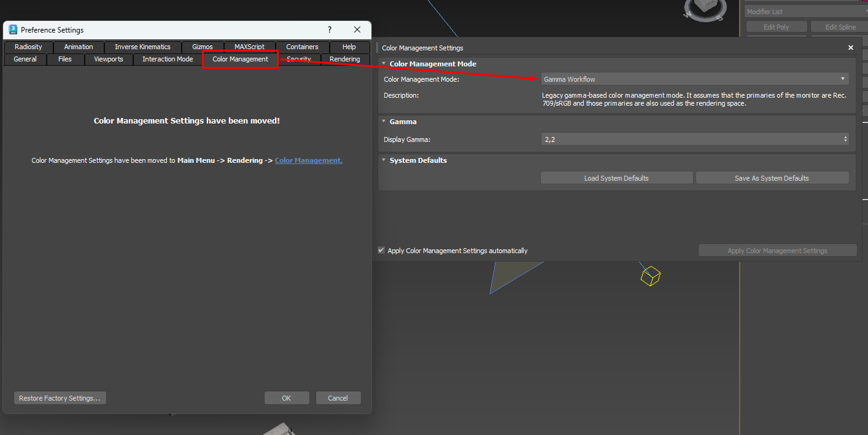The width and height of the screenshot is (868, 435).
Task: Collapse the Gamma rollout
Action: [x=384, y=122]
